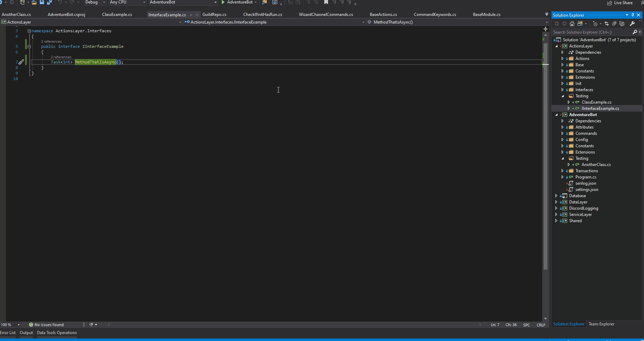Screen dimensions: 644x341
Task: Open the Error List panel
Action: click(8, 333)
